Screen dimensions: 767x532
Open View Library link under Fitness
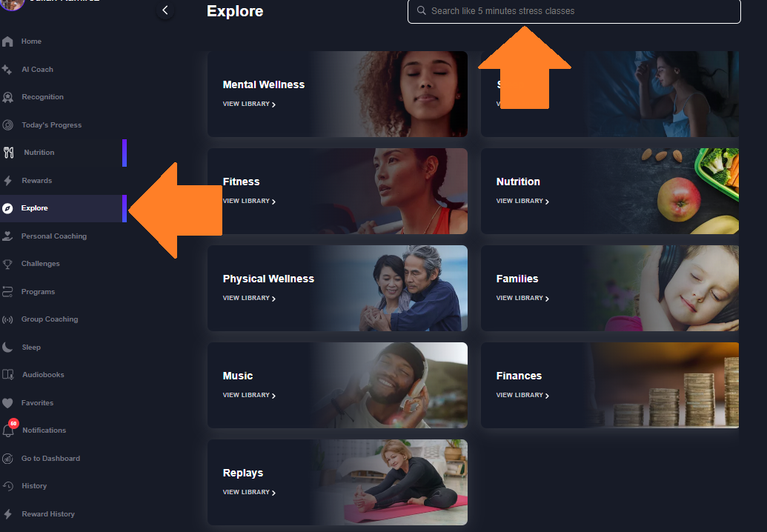(249, 201)
